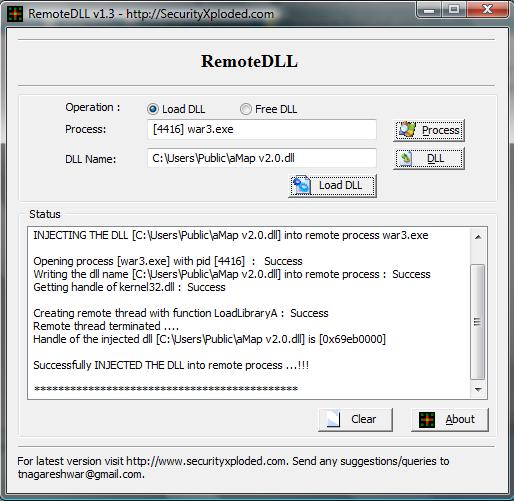
Task: Click the status log scroll up arrow
Action: click(x=478, y=237)
